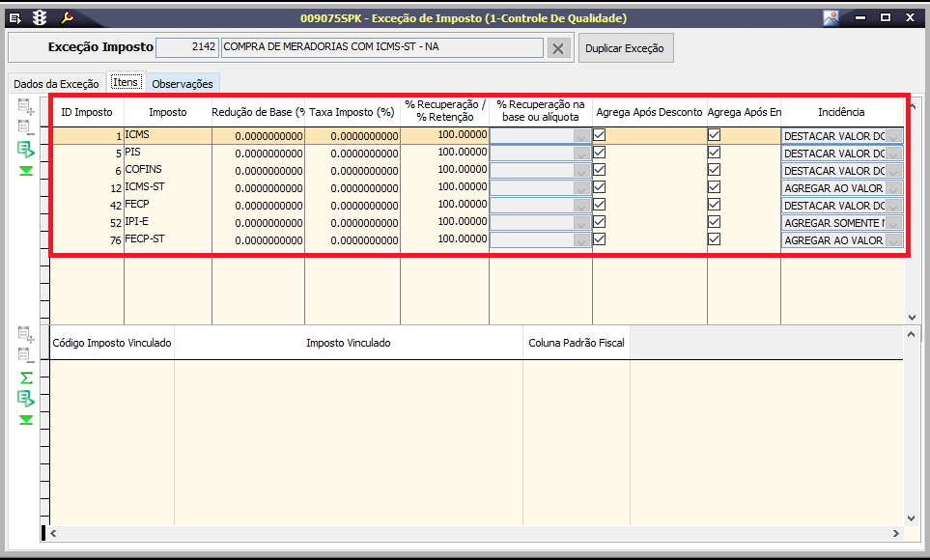Open the wrench settings icon in title bar
This screenshot has width=930, height=560.
click(67, 17)
